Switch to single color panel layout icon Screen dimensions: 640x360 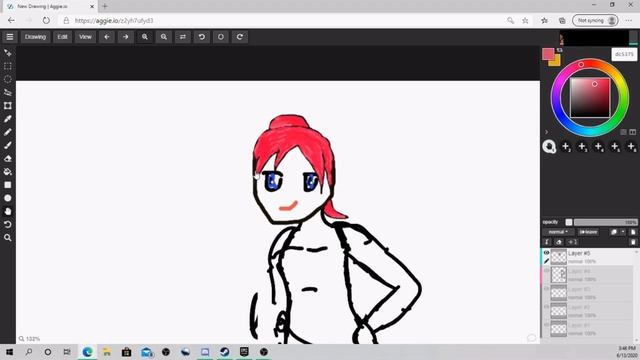click(623, 132)
